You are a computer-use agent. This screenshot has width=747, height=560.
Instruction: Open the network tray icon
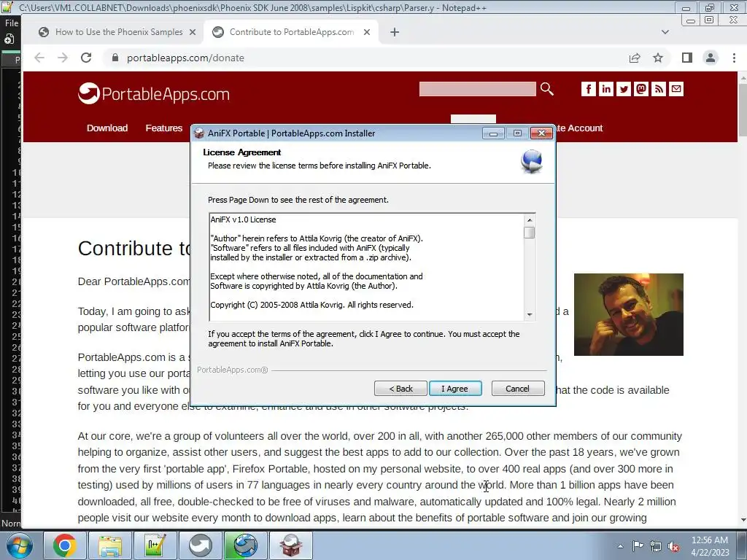click(656, 546)
